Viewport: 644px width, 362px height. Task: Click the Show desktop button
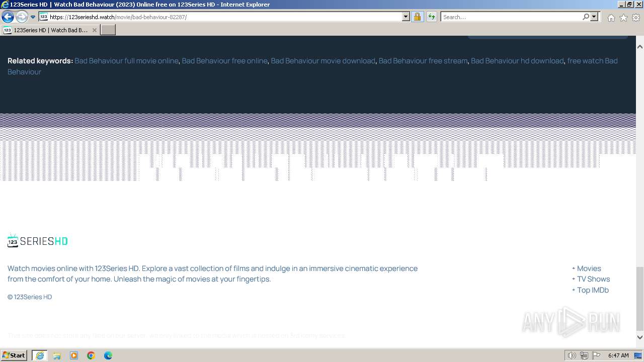638,355
